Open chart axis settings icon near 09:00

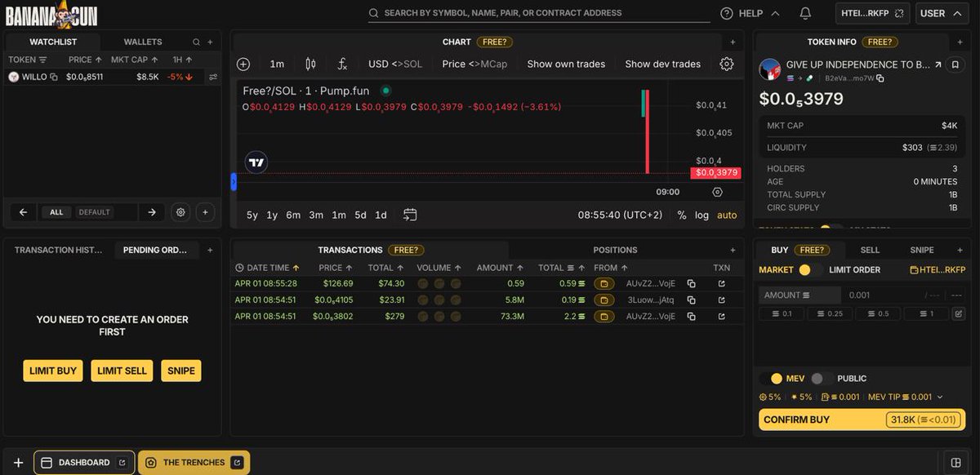pos(717,192)
